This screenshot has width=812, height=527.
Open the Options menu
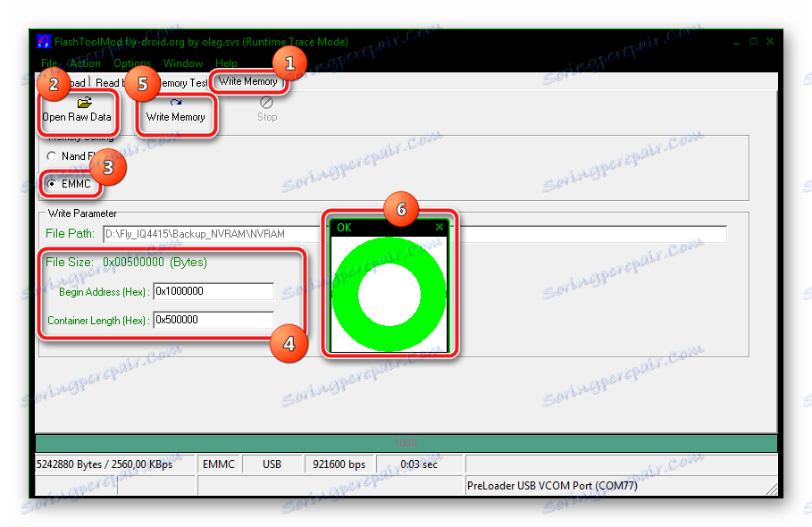pyautogui.click(x=132, y=63)
